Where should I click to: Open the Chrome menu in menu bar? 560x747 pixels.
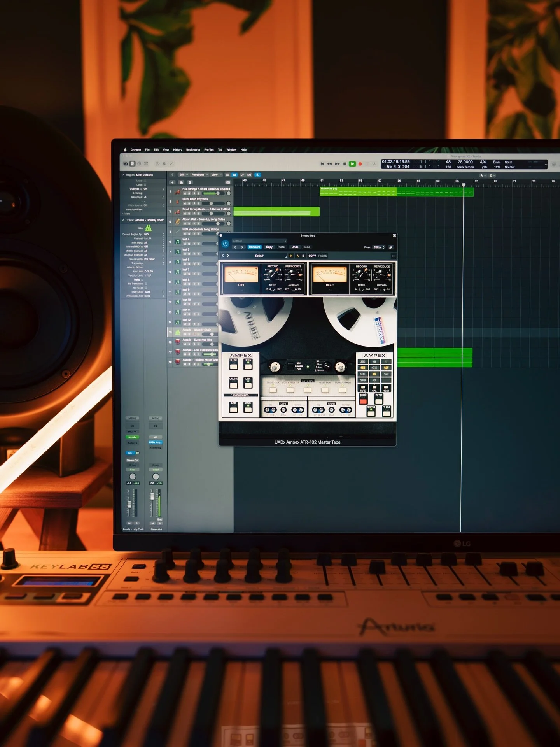(136, 150)
